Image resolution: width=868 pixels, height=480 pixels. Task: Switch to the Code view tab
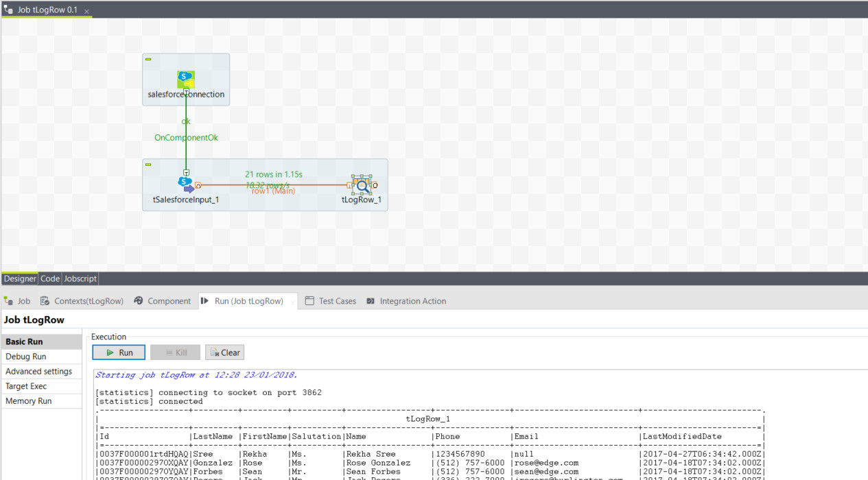pyautogui.click(x=50, y=278)
